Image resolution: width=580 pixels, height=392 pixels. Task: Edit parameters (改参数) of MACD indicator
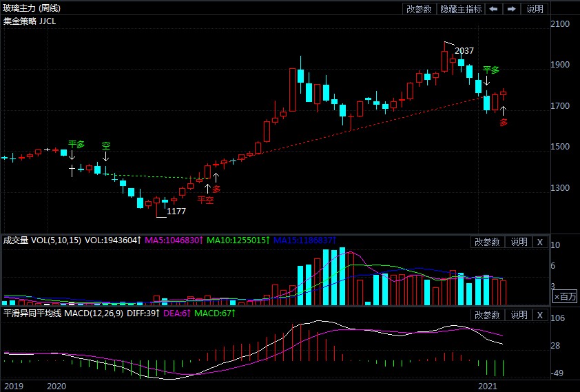[487, 315]
